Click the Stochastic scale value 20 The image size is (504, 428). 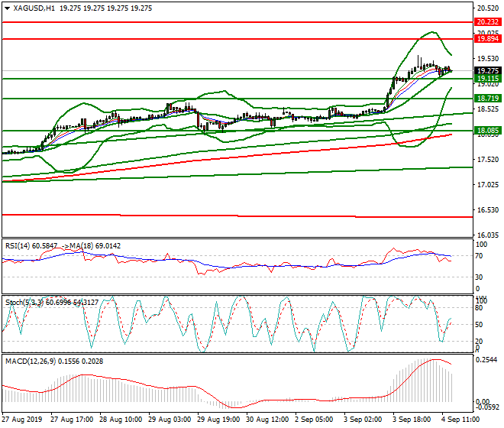coord(479,341)
